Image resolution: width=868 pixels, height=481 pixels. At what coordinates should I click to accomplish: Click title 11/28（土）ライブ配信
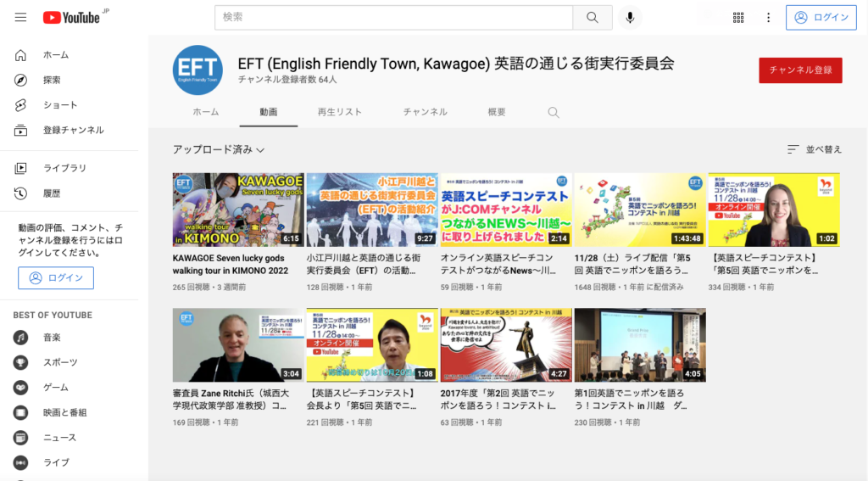coord(632,265)
